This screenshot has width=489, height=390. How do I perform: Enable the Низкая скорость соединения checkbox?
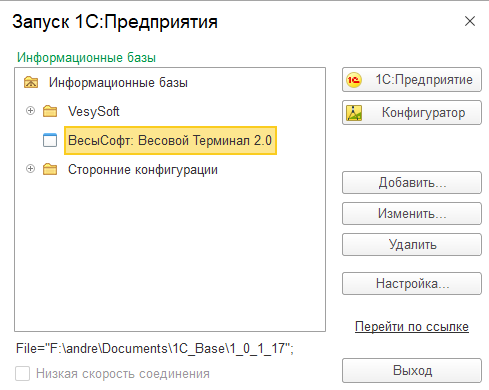point(22,373)
